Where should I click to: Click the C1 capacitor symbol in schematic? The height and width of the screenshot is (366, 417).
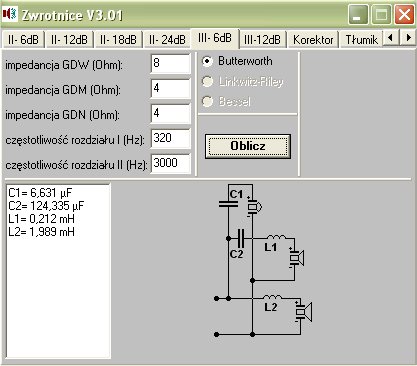228,204
